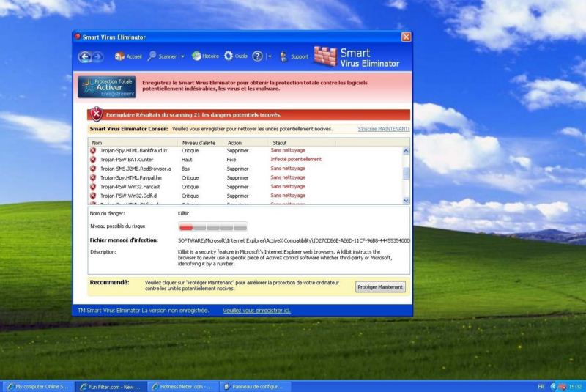This screenshot has height=392, width=586.
Task: Click threat icon beside Trojan-PSW.Win32.Delf.d
Action: pyautogui.click(x=93, y=196)
